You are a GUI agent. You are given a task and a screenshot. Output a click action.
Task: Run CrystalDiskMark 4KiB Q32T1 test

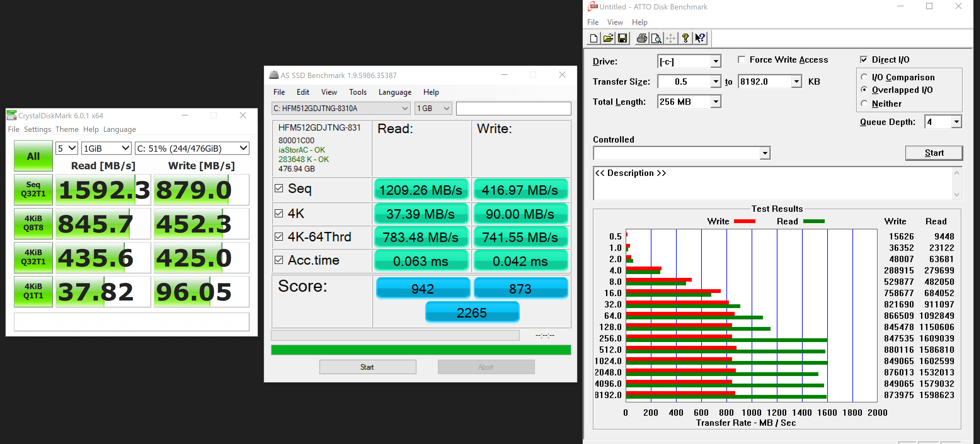tap(33, 257)
